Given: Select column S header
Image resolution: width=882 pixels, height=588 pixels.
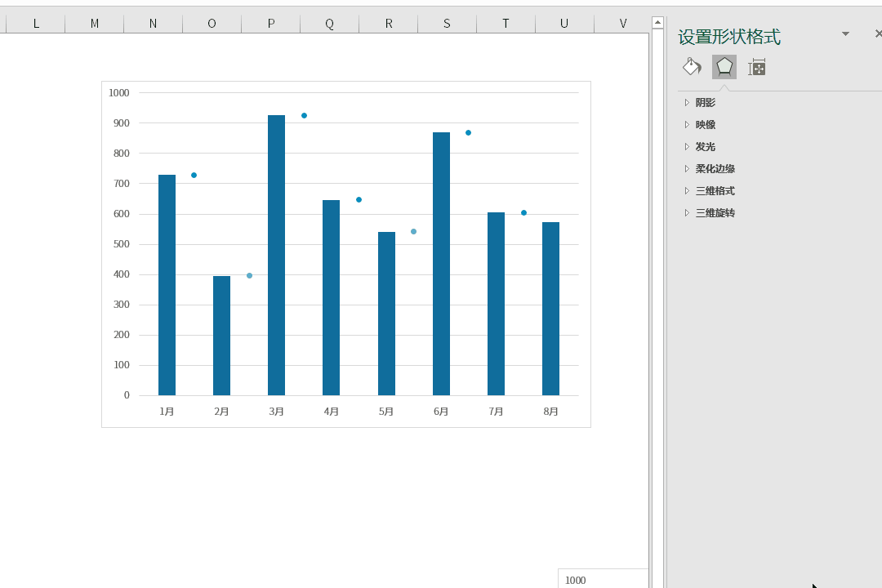Looking at the screenshot, I should tap(448, 24).
